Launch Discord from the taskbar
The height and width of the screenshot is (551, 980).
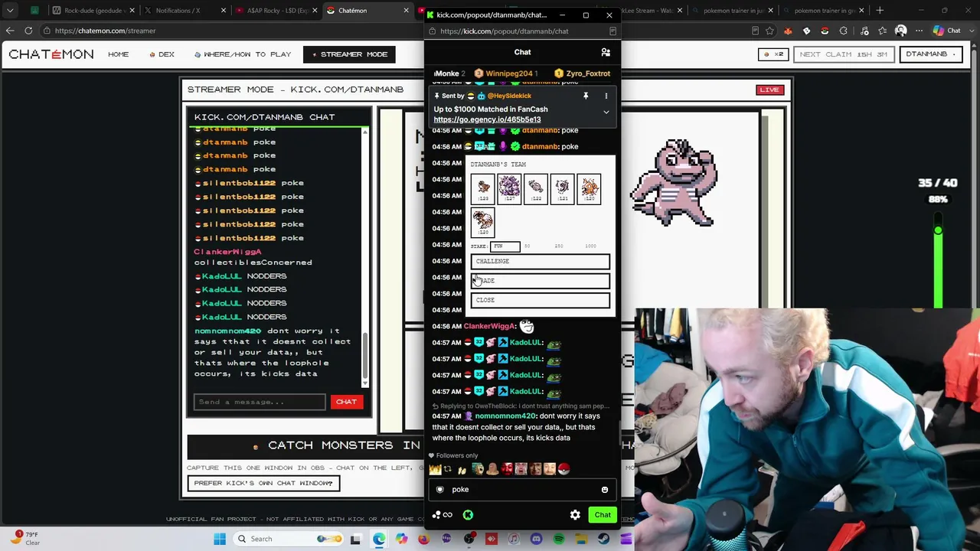[536, 539]
